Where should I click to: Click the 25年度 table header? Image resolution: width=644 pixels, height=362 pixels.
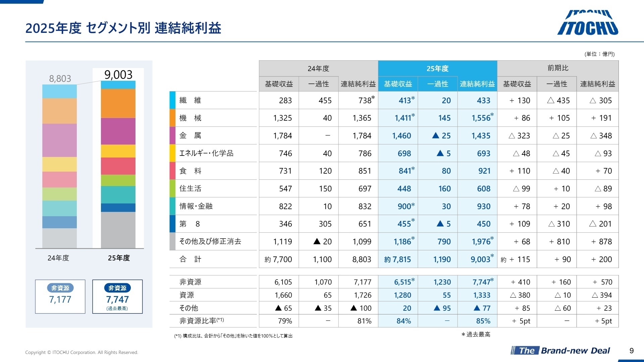coord(437,68)
